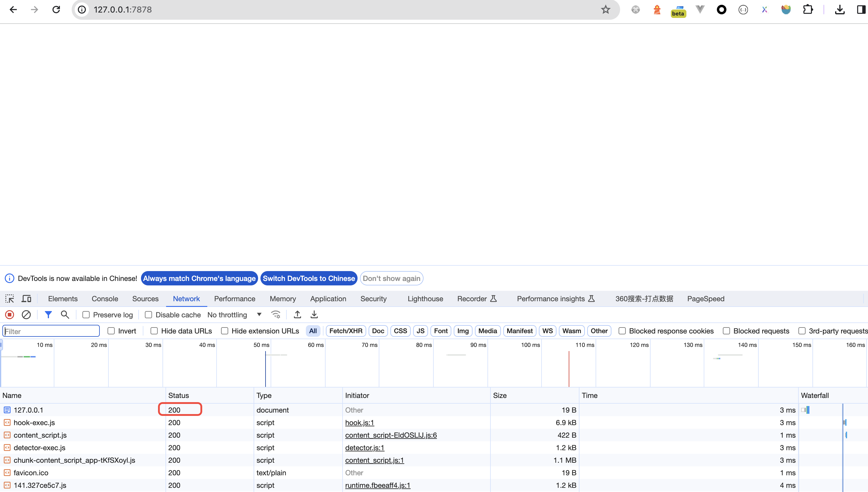Check Blocked response cookies

[622, 331]
